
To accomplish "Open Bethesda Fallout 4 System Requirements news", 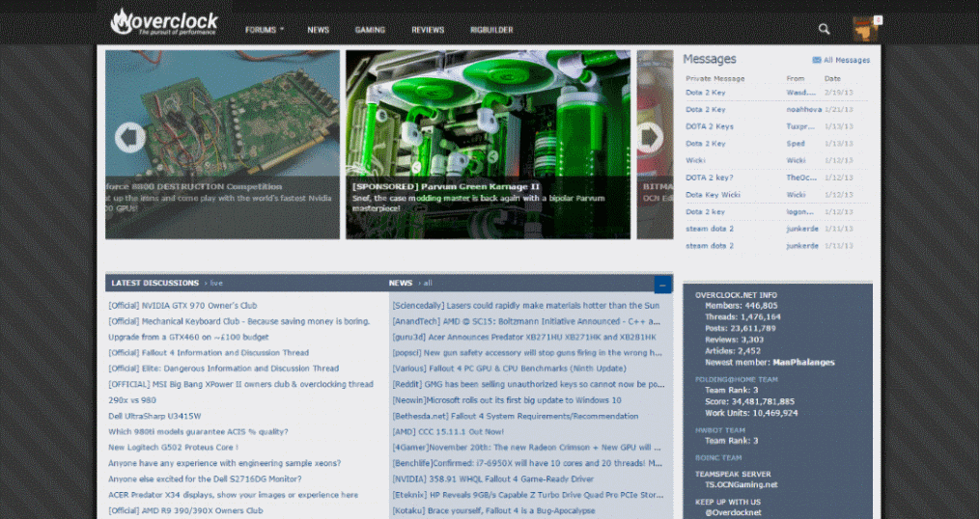I will point(515,416).
